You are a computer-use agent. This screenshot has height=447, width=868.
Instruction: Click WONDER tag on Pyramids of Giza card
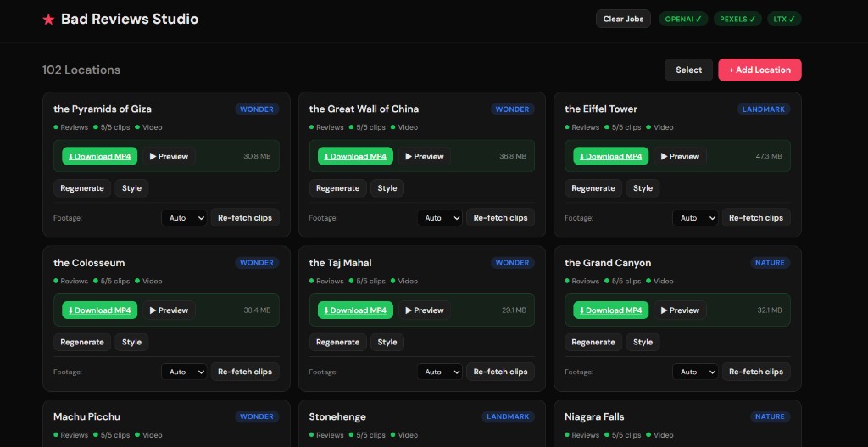pos(257,109)
